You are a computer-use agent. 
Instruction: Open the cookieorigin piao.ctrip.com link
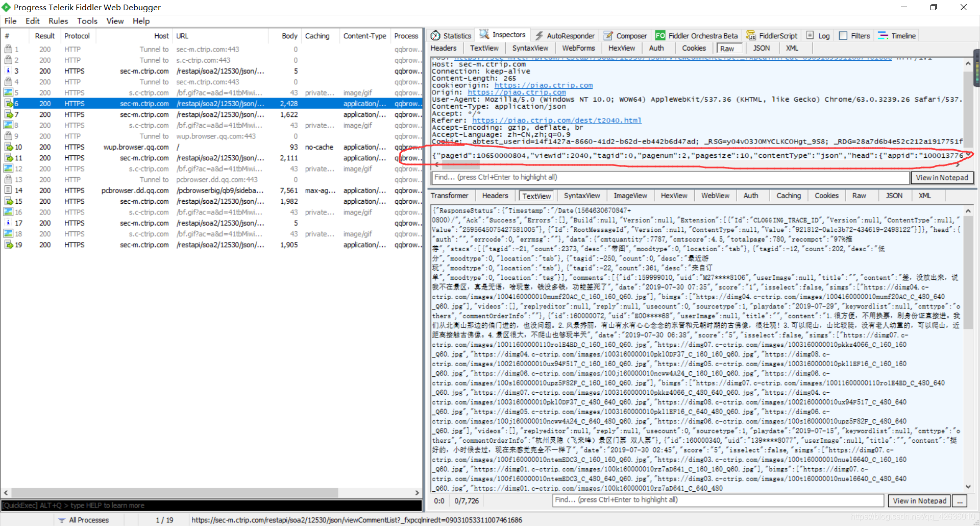point(544,85)
